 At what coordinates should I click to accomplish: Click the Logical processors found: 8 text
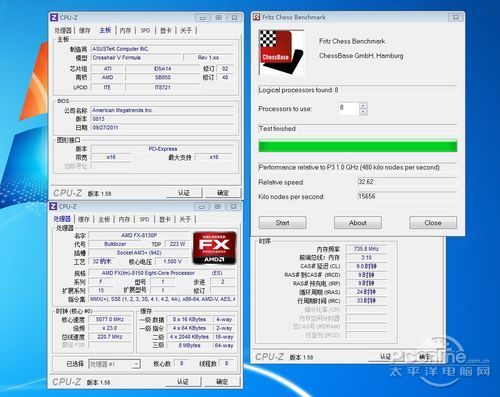coord(298,90)
